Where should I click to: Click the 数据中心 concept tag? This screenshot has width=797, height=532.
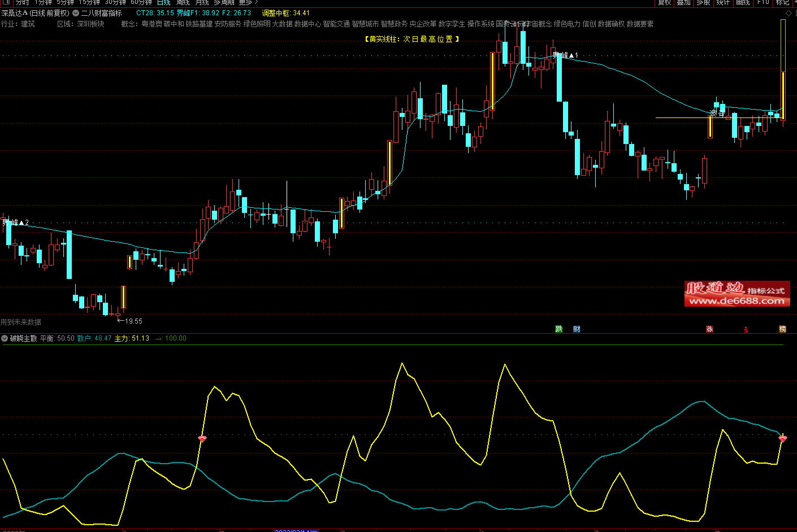coord(307,24)
